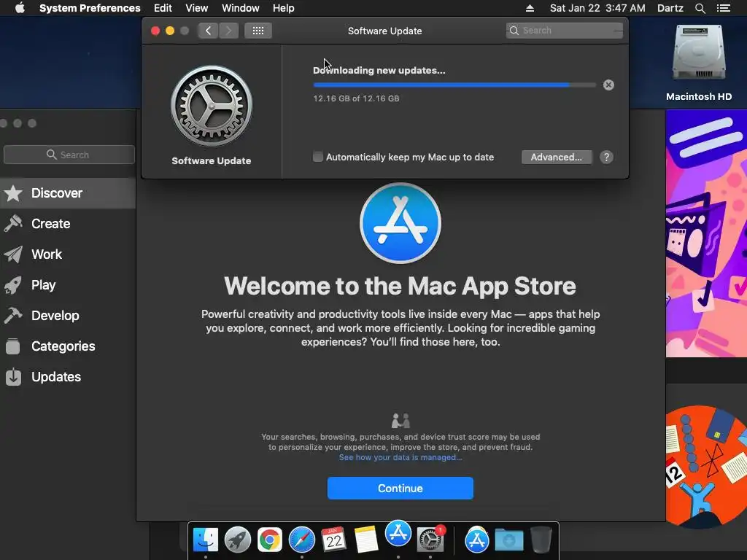Click the Software Update search field
The height and width of the screenshot is (560, 747).
click(x=564, y=31)
